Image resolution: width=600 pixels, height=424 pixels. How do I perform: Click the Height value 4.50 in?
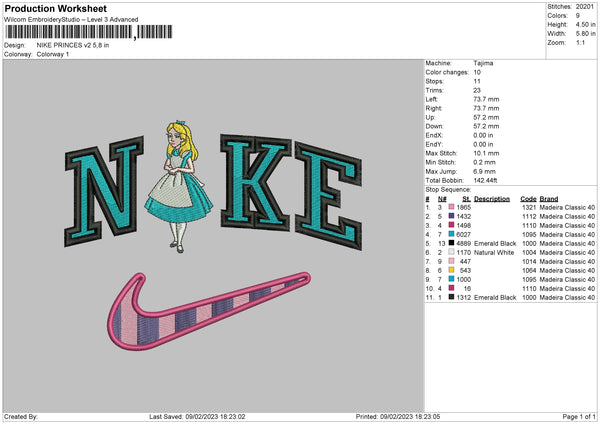(585, 24)
